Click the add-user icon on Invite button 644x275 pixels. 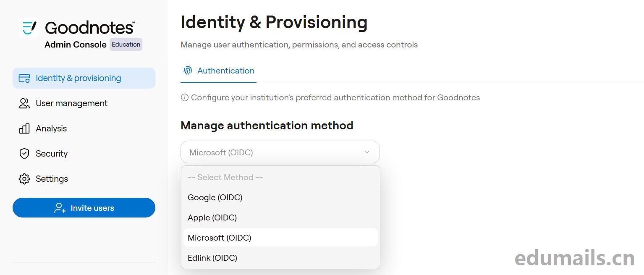click(x=60, y=208)
